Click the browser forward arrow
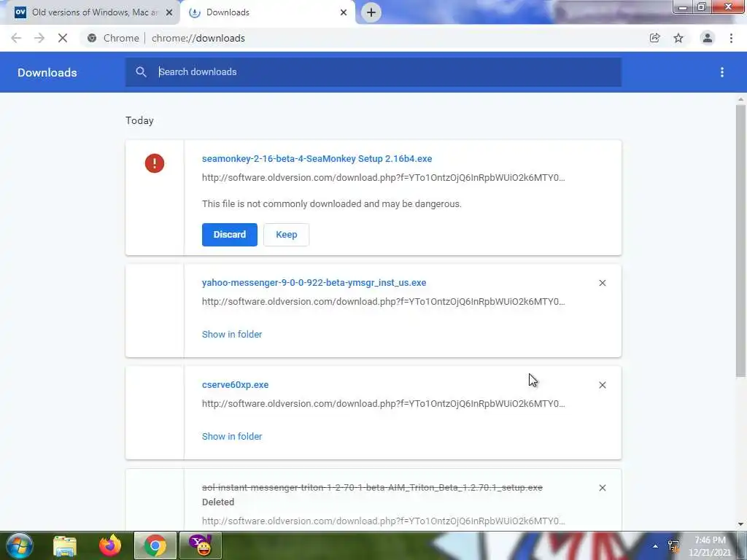 [x=39, y=38]
